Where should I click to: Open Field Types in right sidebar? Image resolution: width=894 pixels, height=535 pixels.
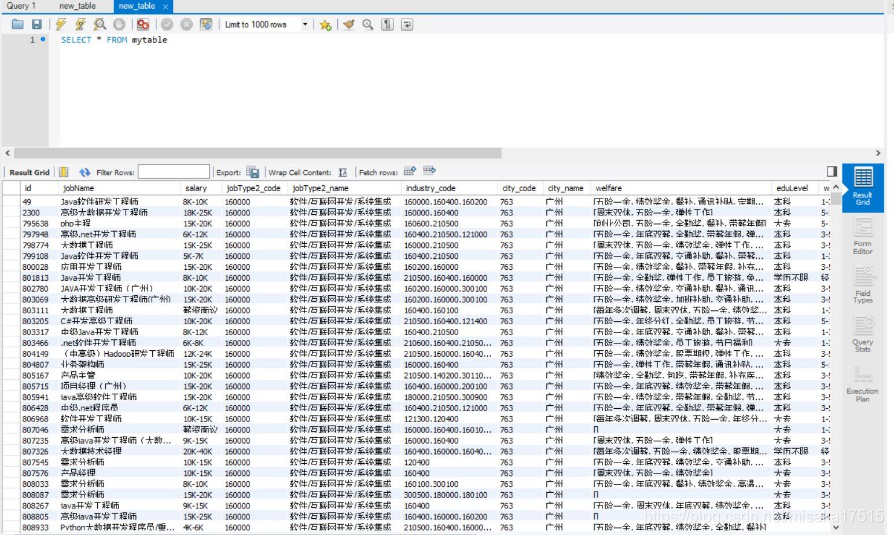[863, 285]
